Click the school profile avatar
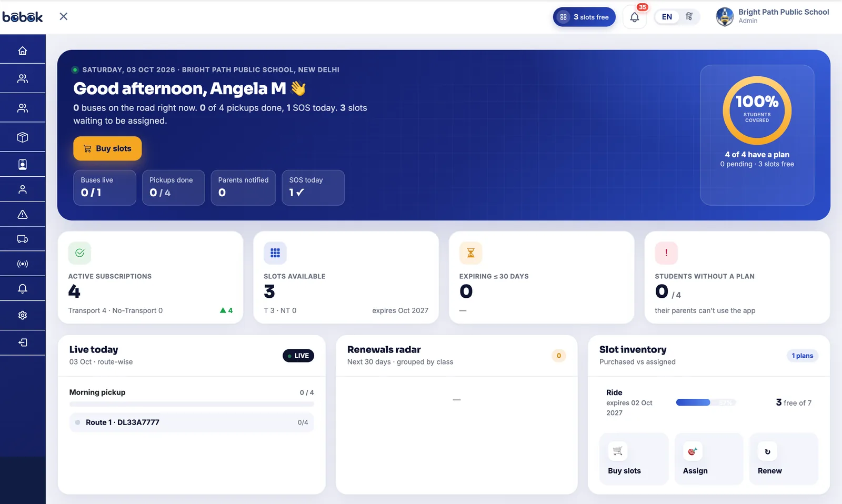842x504 pixels. point(725,17)
